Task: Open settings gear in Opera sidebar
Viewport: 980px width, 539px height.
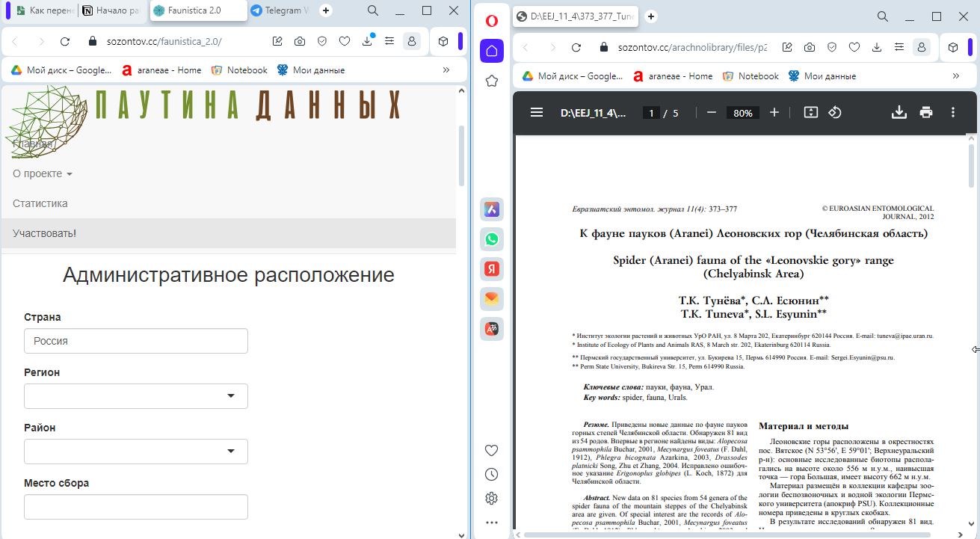Action: [492, 498]
